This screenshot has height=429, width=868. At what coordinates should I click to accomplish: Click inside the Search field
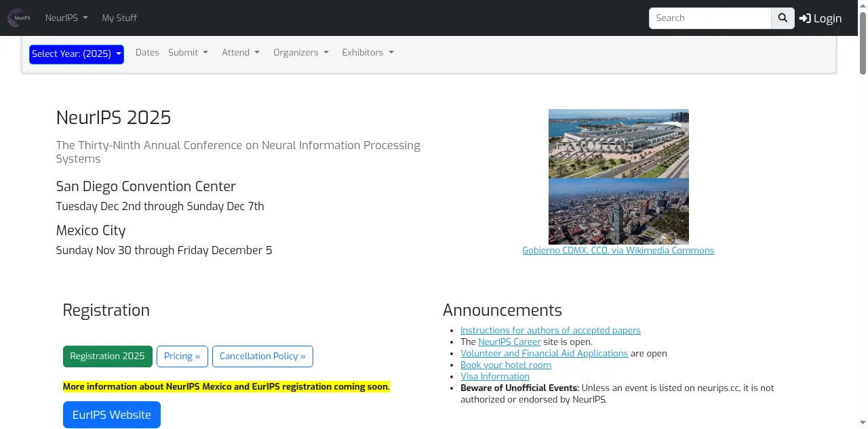click(709, 18)
